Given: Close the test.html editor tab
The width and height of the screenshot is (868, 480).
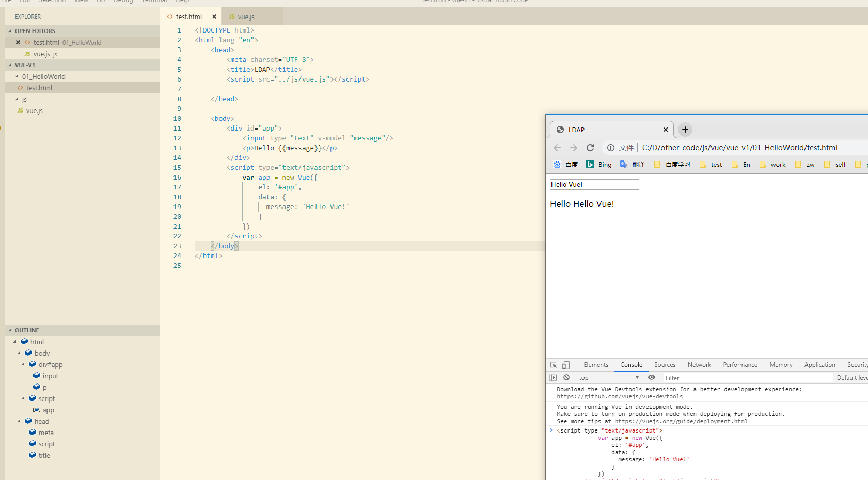Looking at the screenshot, I should click(x=214, y=17).
